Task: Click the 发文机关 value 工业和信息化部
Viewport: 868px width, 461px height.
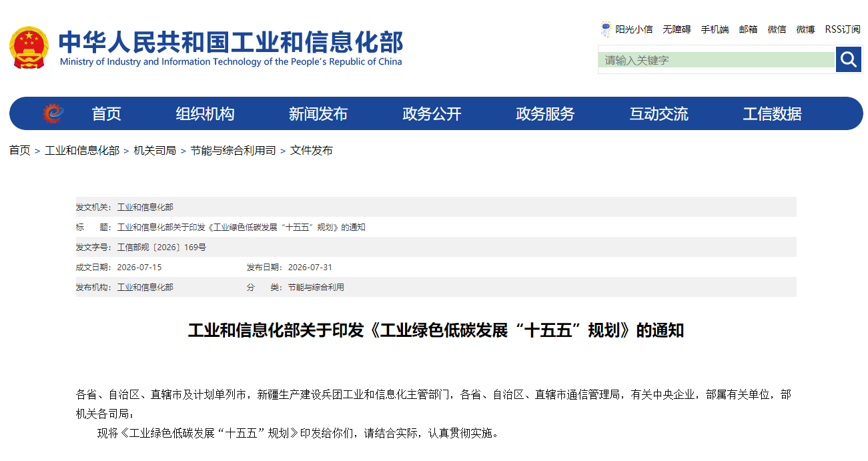Action: (x=145, y=207)
